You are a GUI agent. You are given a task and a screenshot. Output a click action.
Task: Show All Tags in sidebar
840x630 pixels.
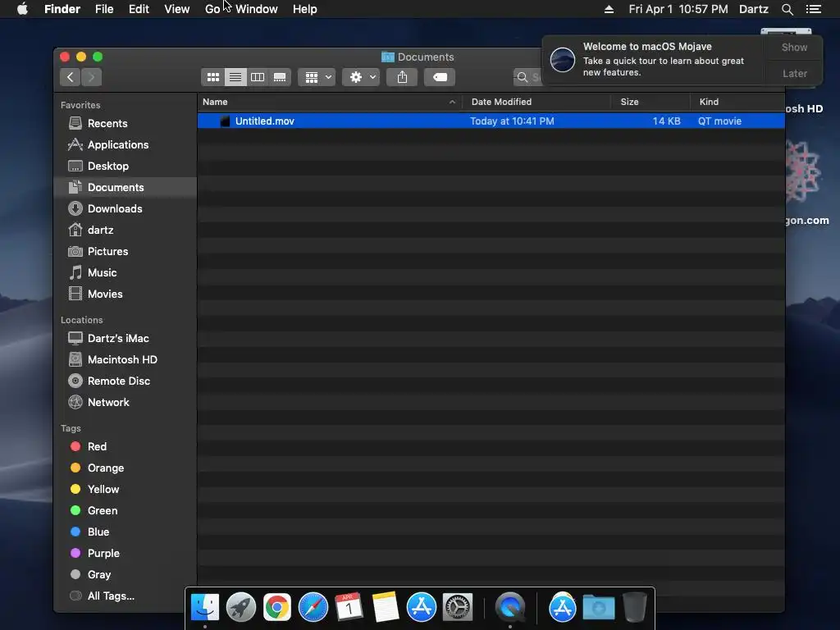[x=126, y=596]
